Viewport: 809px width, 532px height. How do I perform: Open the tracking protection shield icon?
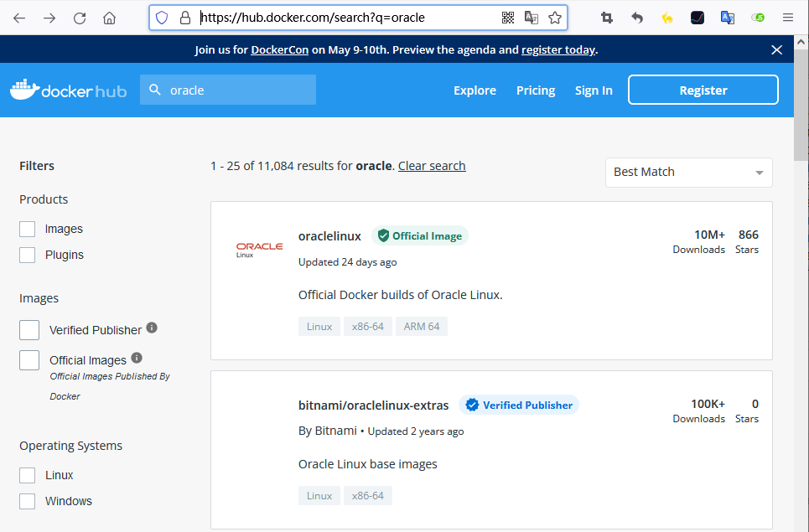[x=162, y=18]
